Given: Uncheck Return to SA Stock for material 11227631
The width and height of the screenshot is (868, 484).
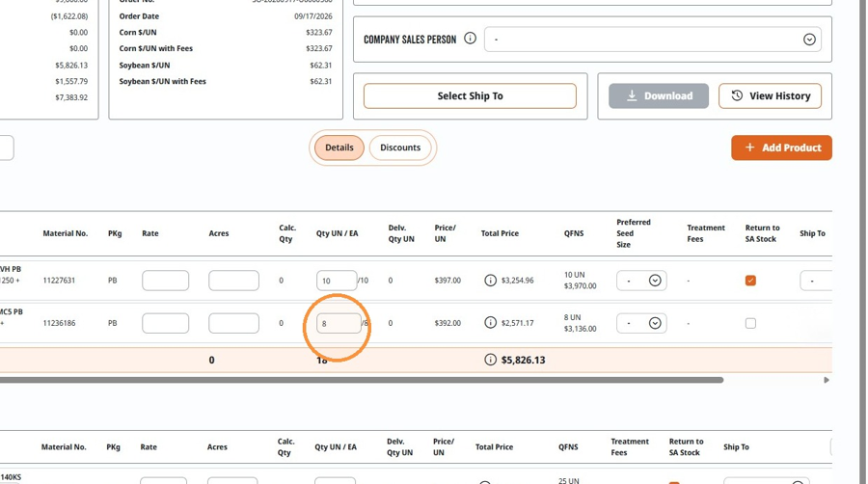Looking at the screenshot, I should 750,281.
